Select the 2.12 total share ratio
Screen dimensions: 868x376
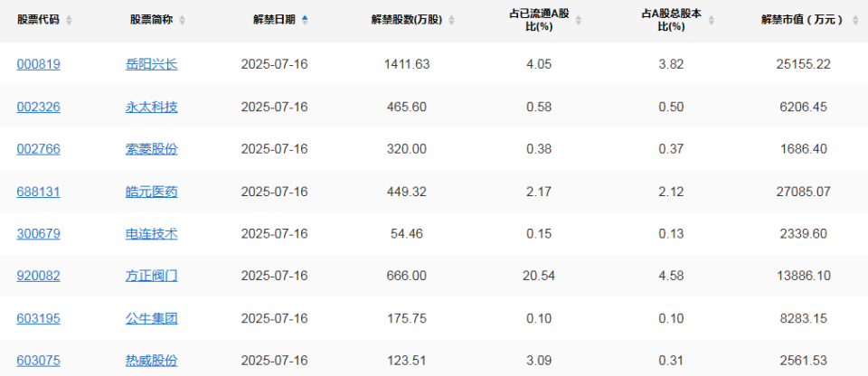671,192
